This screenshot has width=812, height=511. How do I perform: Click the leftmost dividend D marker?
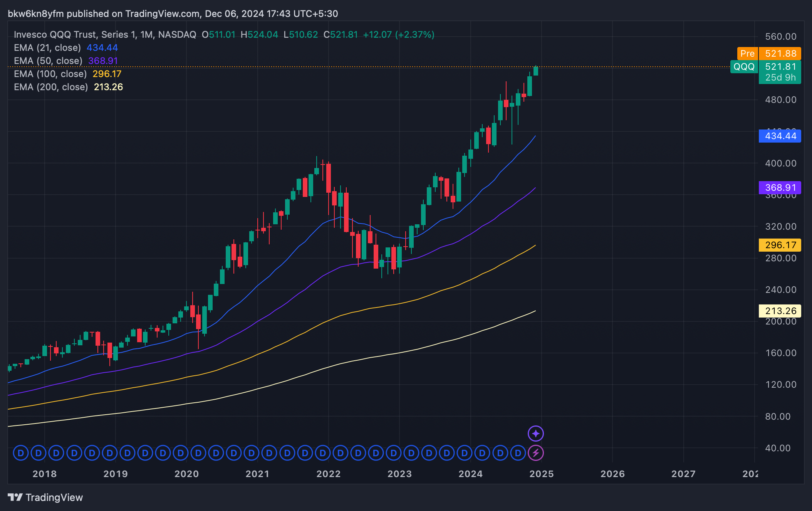(21, 453)
